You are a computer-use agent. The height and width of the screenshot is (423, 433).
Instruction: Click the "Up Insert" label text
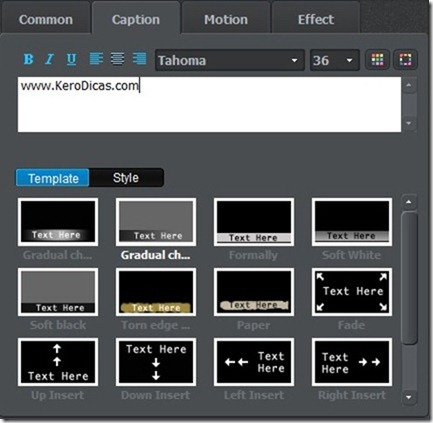click(x=58, y=395)
